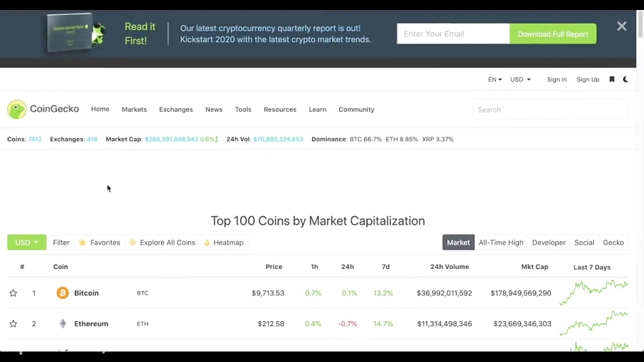Viewport: 644px width, 362px height.
Task: Switch to the Gecko tab
Action: click(613, 243)
